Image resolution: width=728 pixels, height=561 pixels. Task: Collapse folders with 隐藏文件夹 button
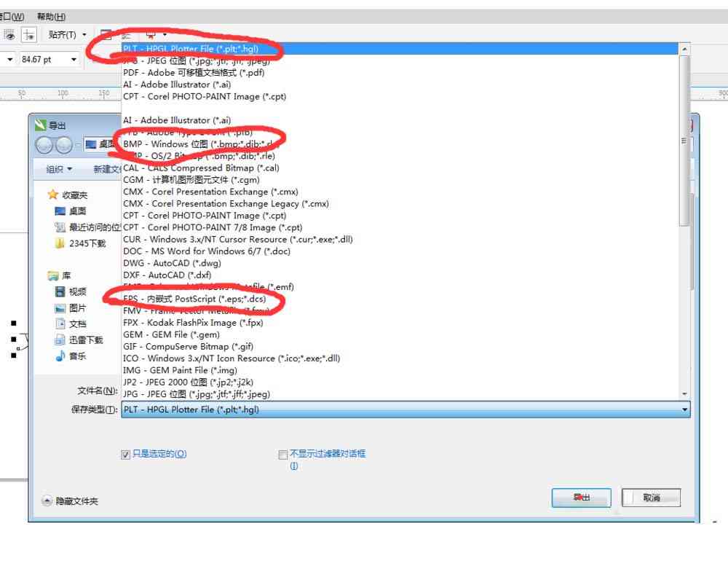click(70, 501)
